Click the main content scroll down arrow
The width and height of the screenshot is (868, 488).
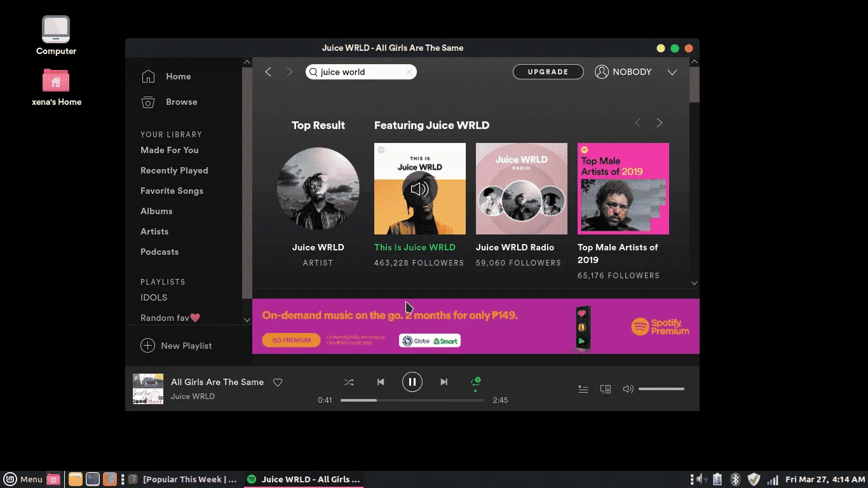point(695,283)
